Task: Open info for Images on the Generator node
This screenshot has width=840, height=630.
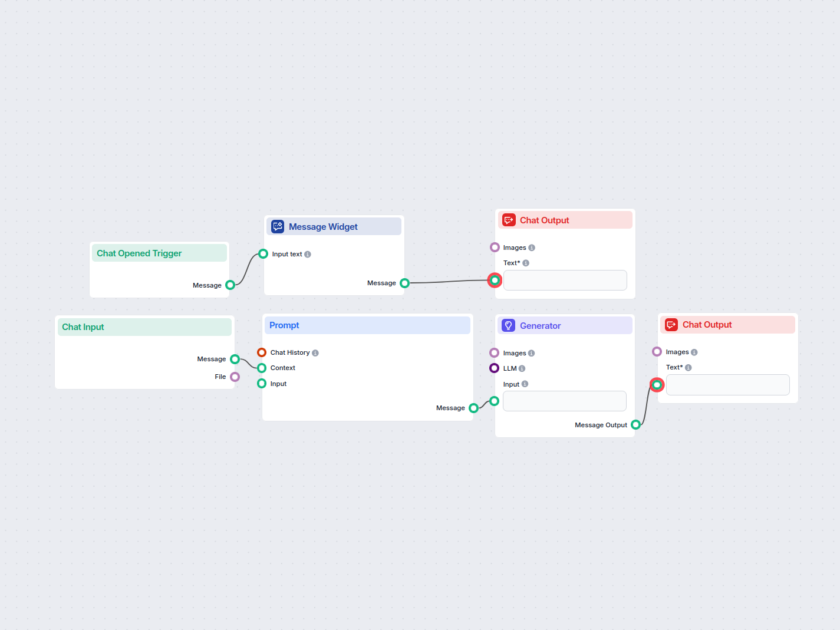Action: tap(532, 352)
